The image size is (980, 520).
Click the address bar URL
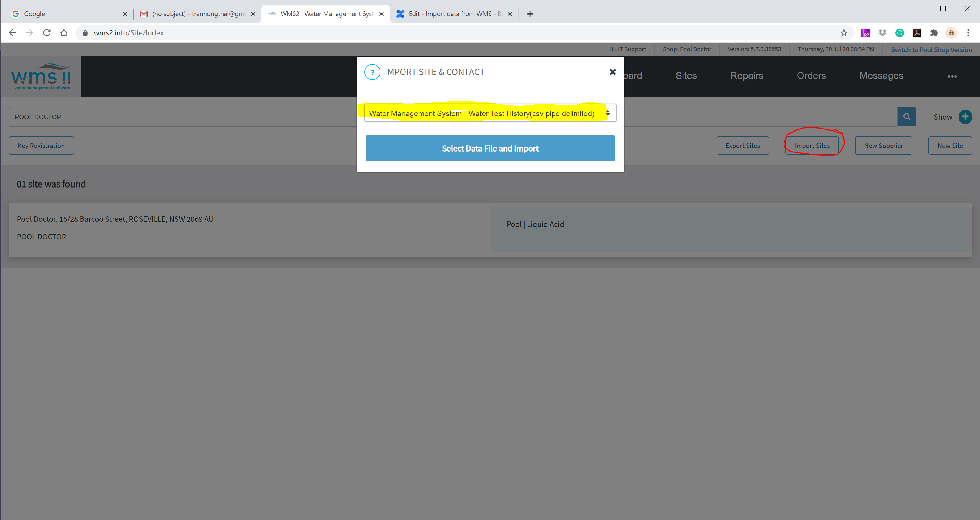[129, 33]
